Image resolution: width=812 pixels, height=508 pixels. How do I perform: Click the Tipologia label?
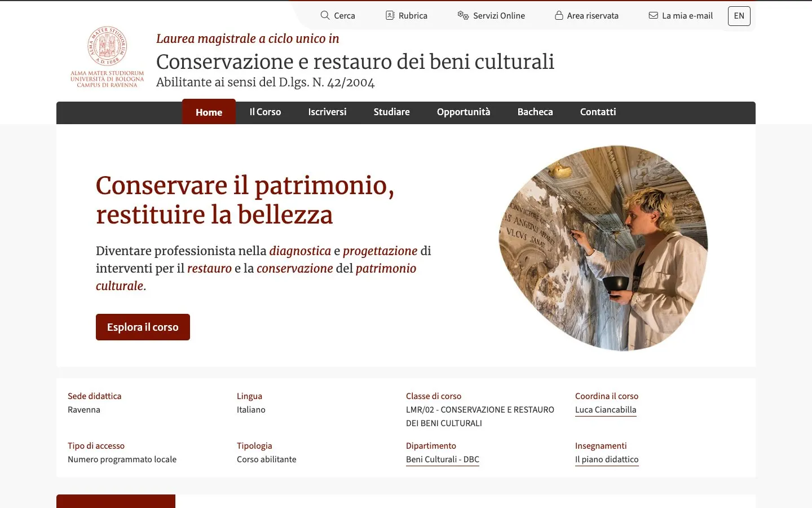[254, 446]
